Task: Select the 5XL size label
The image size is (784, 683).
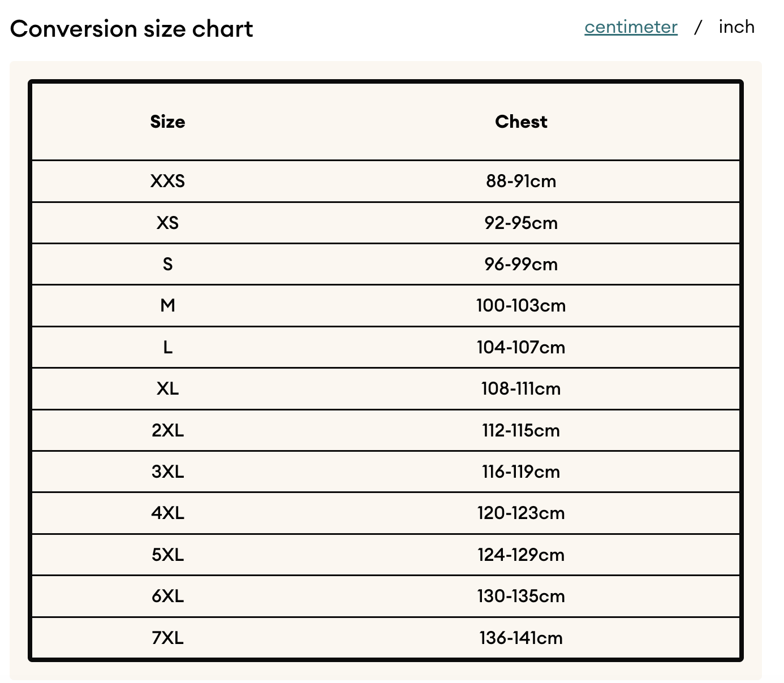Action: (167, 555)
